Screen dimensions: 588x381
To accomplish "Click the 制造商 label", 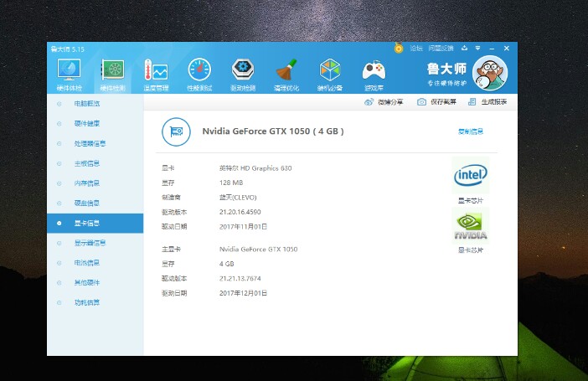I will pos(171,198).
